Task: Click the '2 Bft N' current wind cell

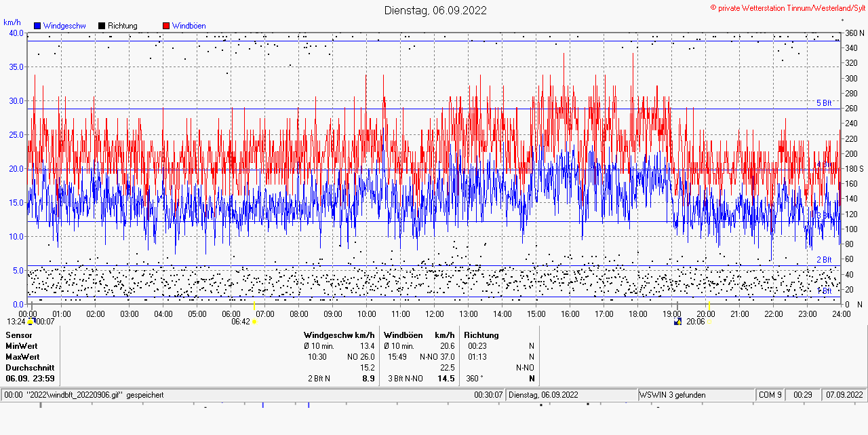Action: 319,379
